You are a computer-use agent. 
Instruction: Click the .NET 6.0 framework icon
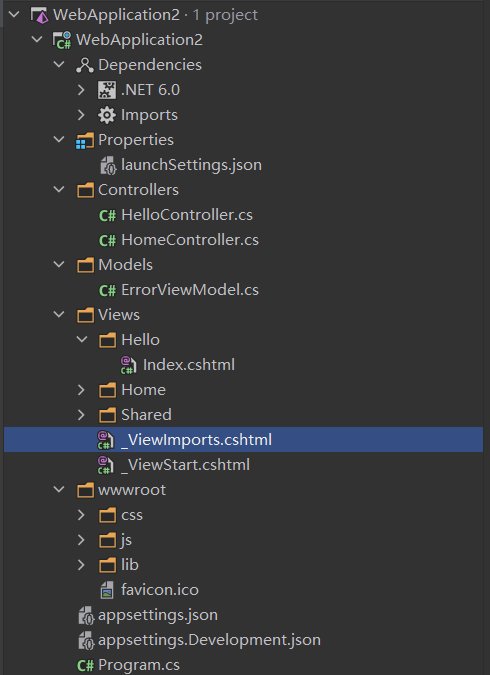(x=107, y=90)
